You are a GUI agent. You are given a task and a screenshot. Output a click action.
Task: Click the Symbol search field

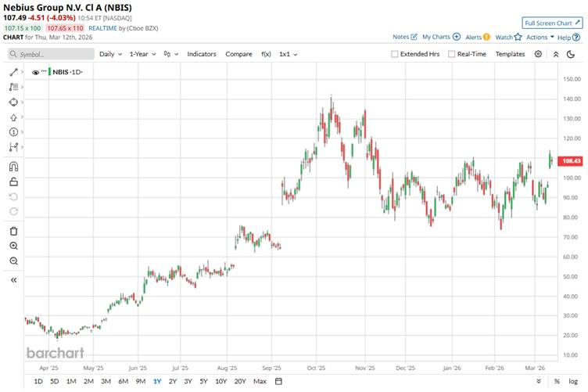click(x=51, y=54)
